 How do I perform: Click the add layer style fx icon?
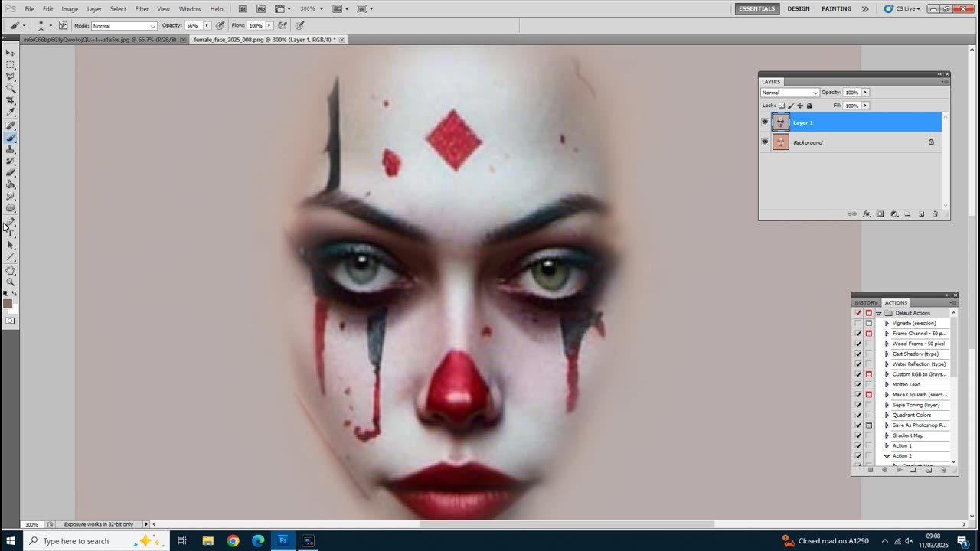(x=867, y=214)
